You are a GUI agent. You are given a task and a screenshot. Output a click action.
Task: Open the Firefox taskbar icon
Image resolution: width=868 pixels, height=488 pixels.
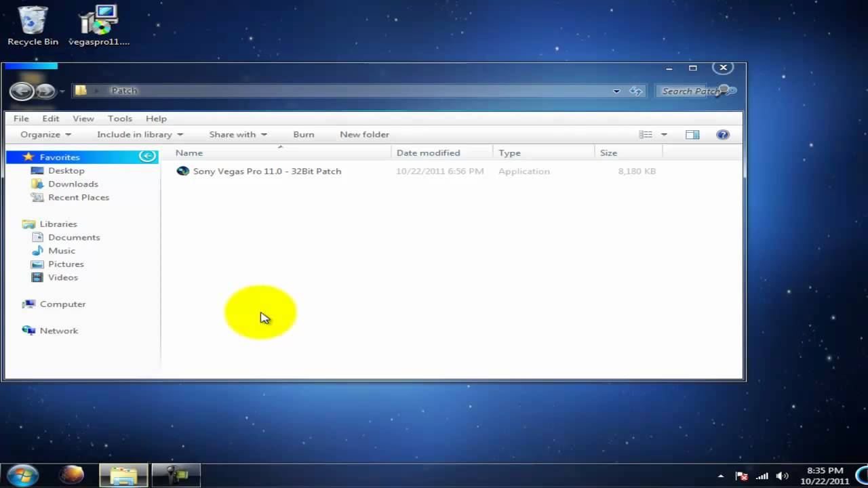point(71,475)
